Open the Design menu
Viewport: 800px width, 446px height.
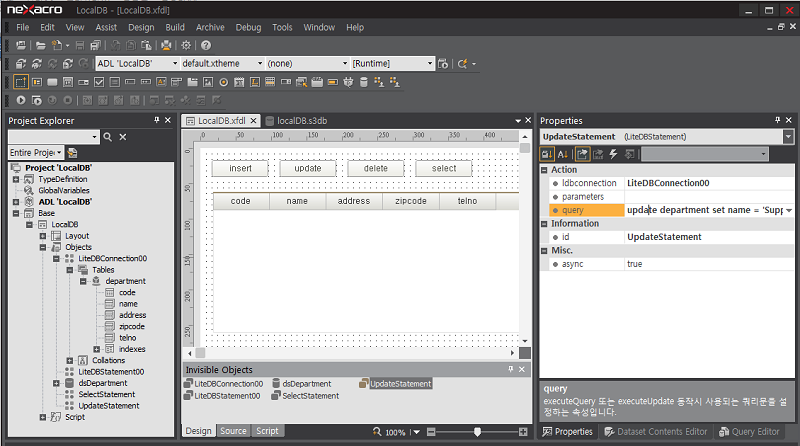click(x=141, y=28)
